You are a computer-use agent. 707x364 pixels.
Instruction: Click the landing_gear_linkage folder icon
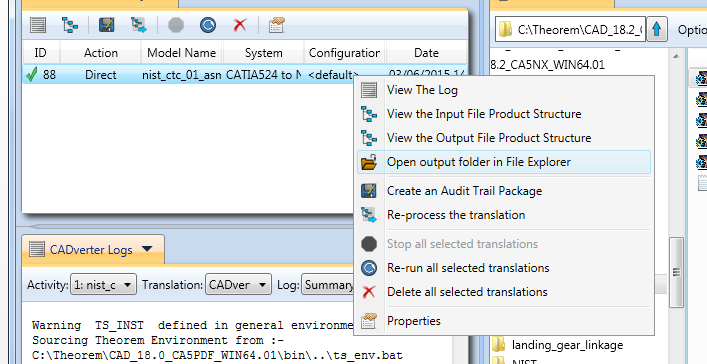pos(498,345)
